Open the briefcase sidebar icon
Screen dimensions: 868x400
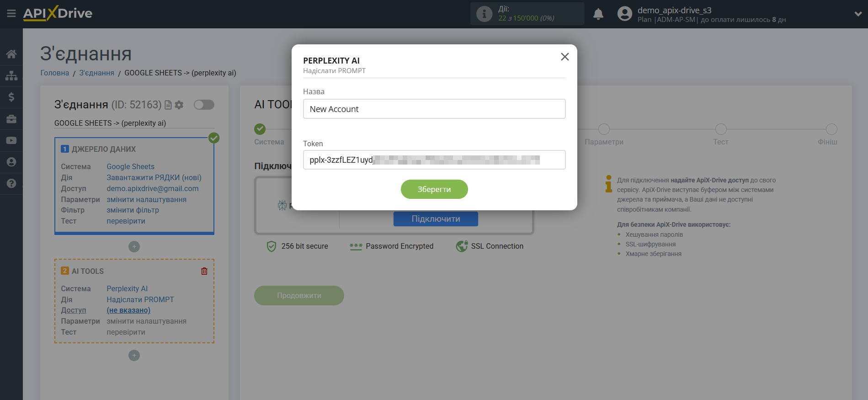[x=11, y=119]
